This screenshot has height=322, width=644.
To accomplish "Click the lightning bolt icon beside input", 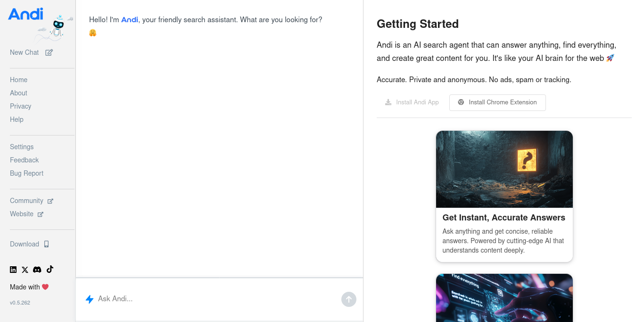I will [90, 299].
